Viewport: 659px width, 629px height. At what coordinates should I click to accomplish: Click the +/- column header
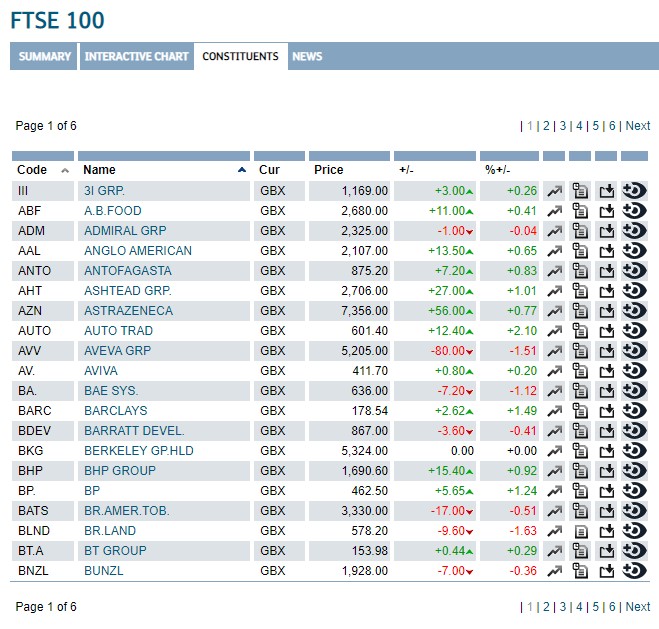(x=406, y=170)
